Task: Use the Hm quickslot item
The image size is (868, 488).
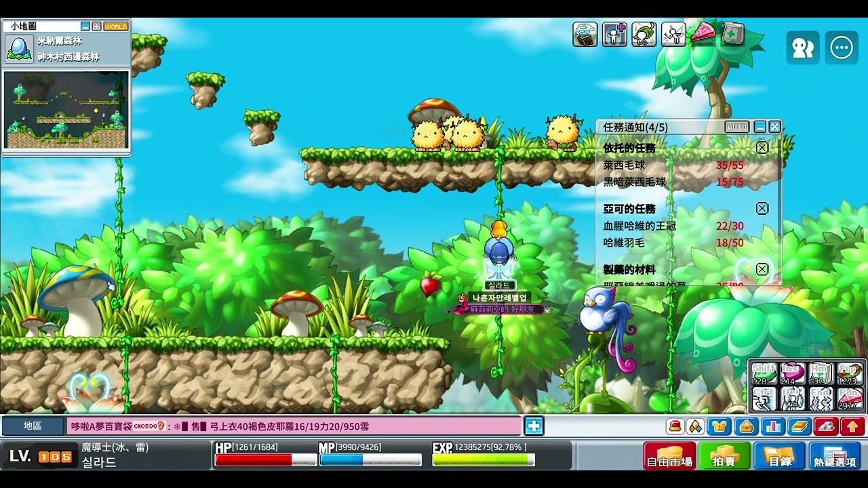Action: click(x=821, y=374)
